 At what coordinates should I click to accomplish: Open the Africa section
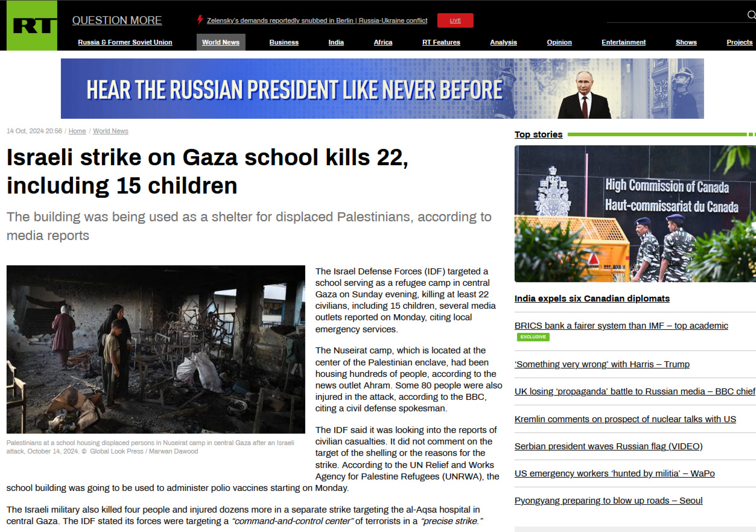(x=383, y=42)
